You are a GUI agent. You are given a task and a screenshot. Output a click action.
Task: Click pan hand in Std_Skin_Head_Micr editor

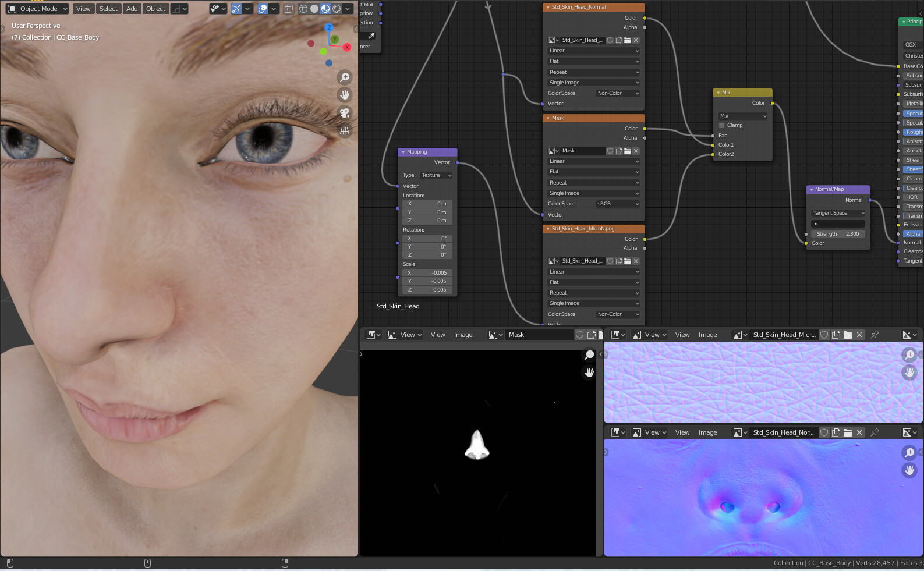coord(909,373)
